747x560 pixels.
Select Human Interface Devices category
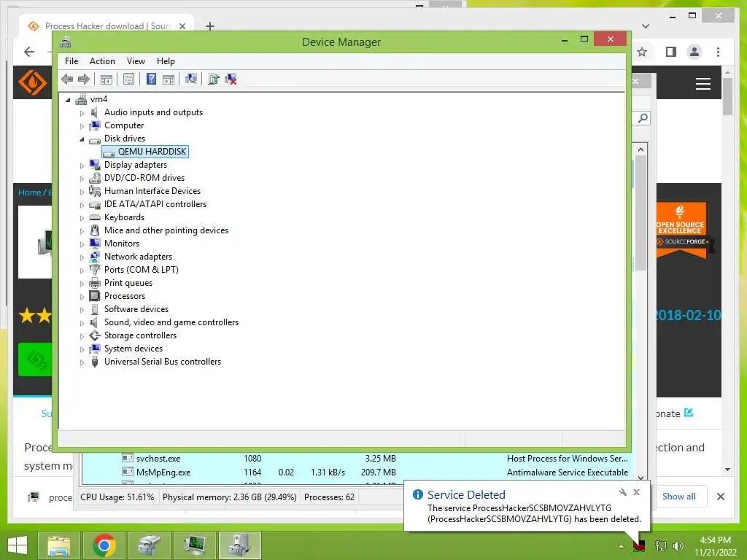pyautogui.click(x=152, y=191)
